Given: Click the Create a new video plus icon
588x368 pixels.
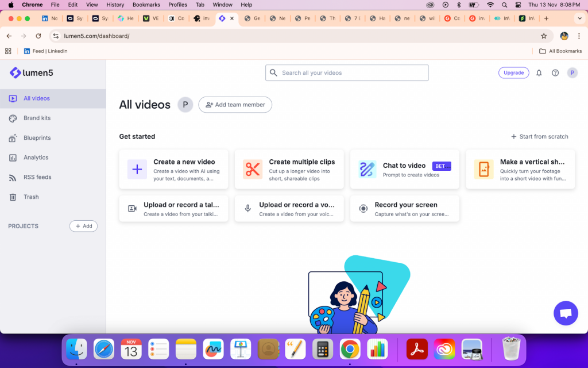Looking at the screenshot, I should 137,170.
